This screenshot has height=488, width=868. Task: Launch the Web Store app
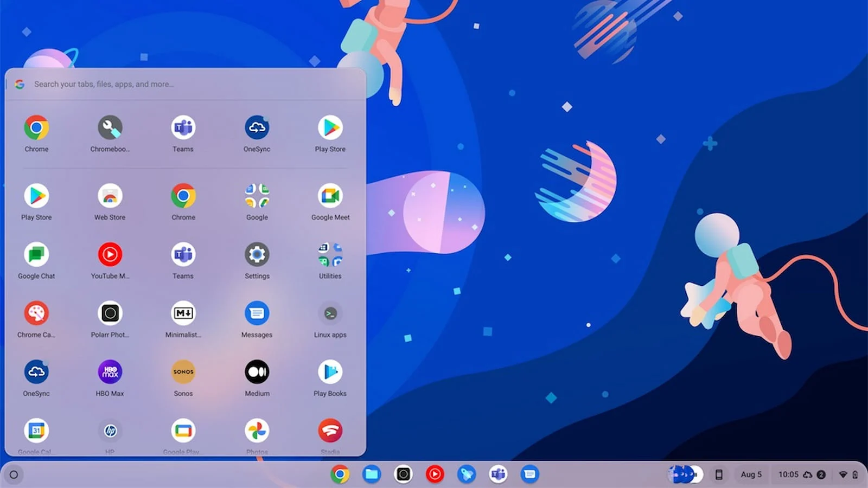point(110,196)
